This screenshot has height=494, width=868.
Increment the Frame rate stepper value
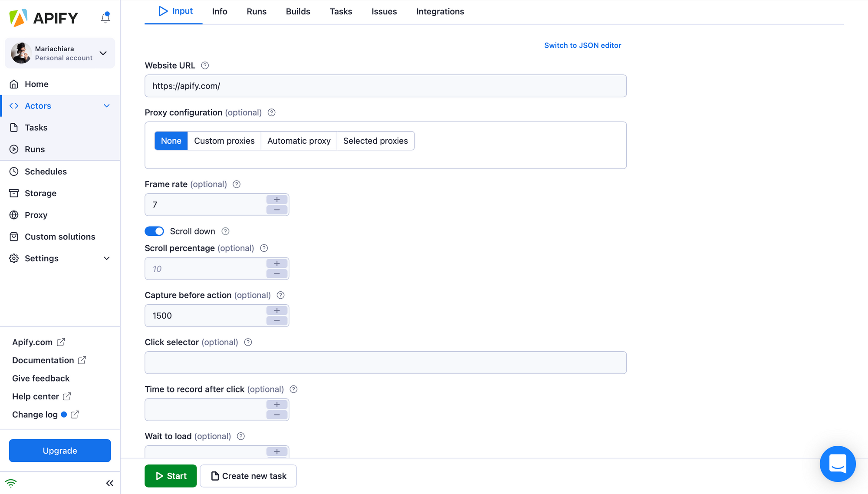277,199
